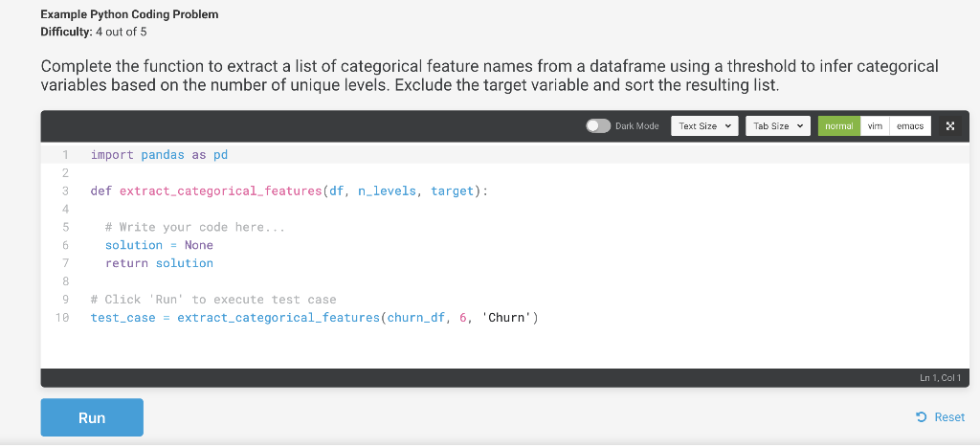The width and height of the screenshot is (980, 448).
Task: Select the normal keybinding mode
Action: click(x=838, y=126)
